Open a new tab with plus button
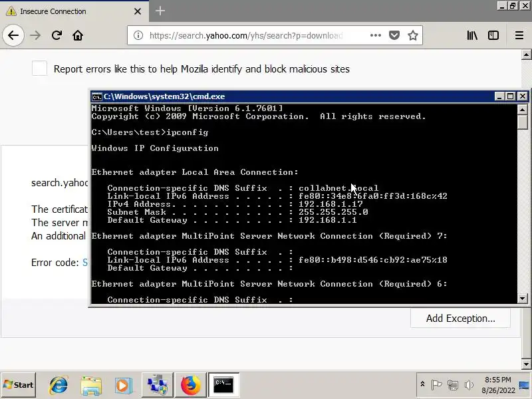 pos(160,11)
